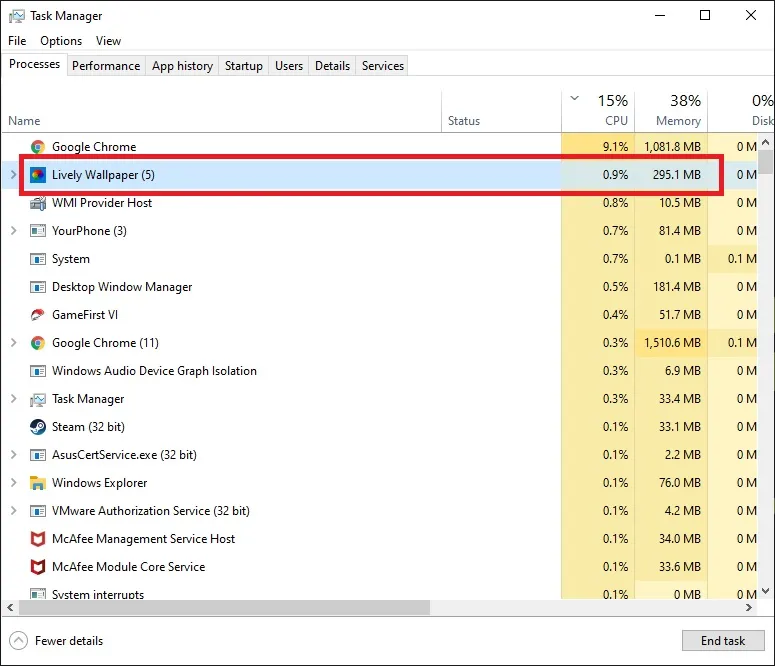Viewport: 775px width, 666px height.
Task: Sort by the Memory column header
Action: point(671,112)
